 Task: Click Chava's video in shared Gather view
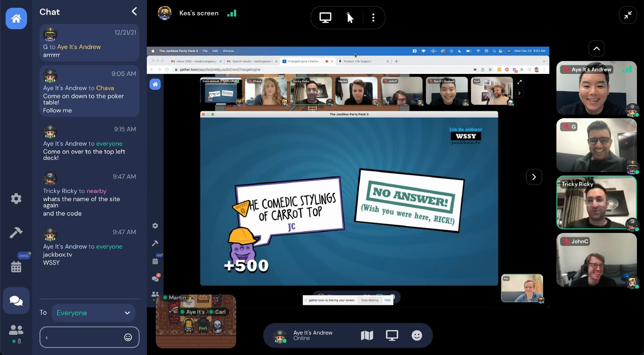(x=266, y=91)
